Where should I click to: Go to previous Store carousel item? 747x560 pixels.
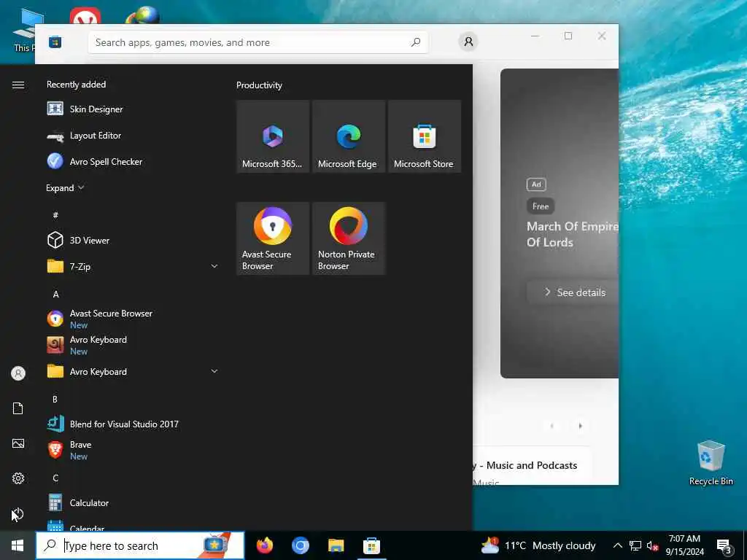[551, 426]
